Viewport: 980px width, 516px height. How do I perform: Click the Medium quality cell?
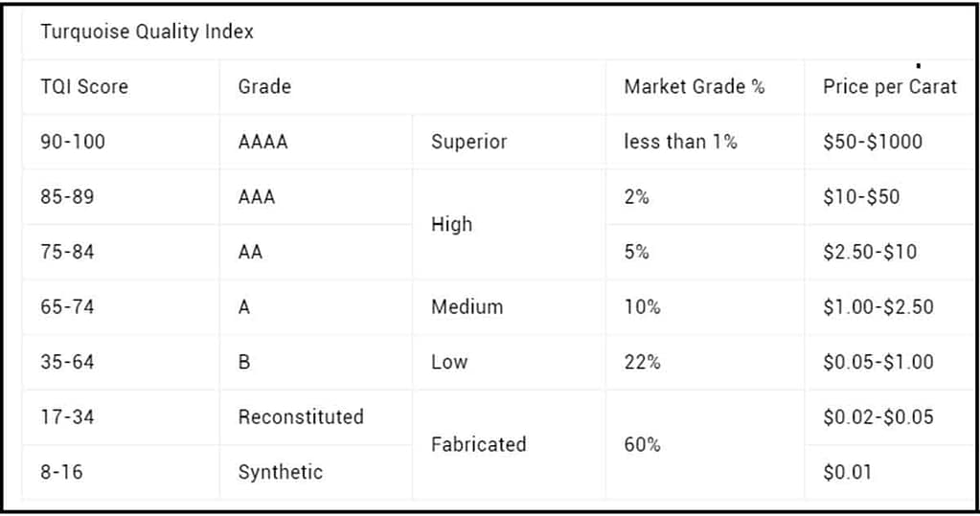point(467,307)
